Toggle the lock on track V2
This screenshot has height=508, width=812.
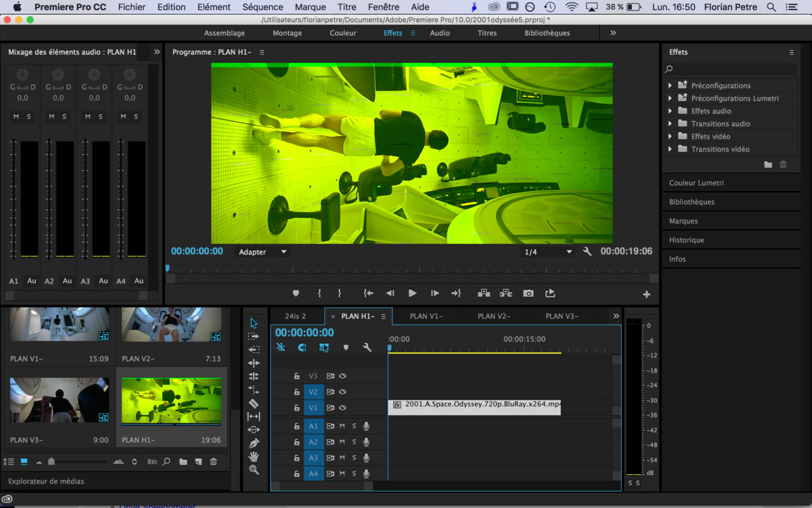point(296,391)
